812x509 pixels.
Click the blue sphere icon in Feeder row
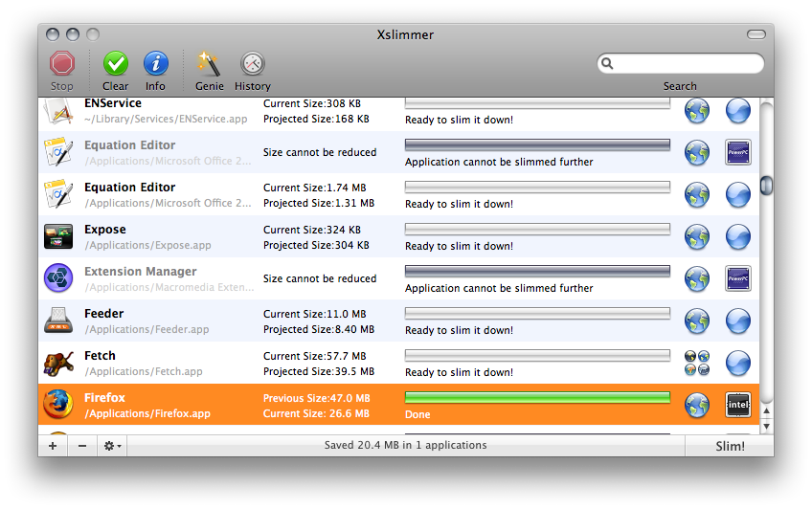738,321
